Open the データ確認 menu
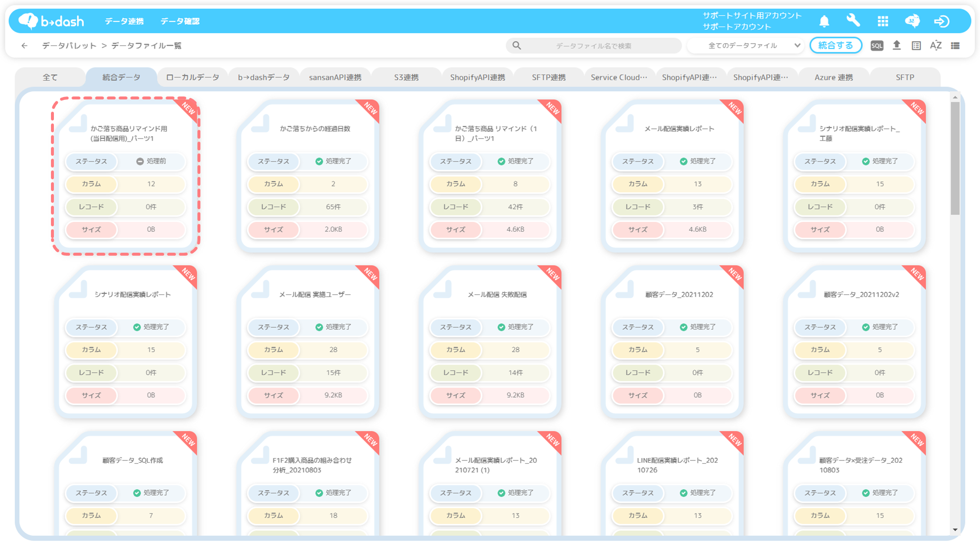980x551 pixels. [x=180, y=21]
